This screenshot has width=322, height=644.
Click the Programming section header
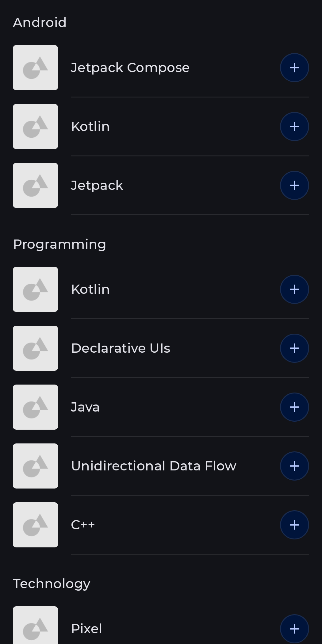(59, 245)
